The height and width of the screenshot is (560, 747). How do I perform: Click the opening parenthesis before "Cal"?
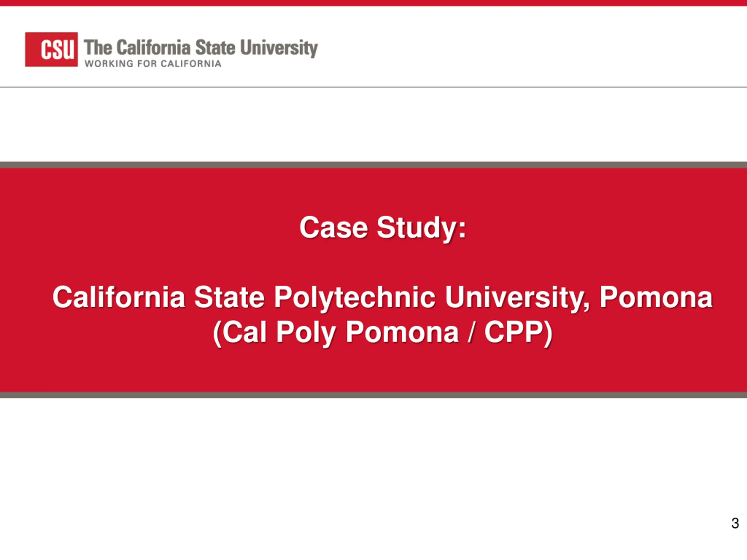tap(217, 333)
